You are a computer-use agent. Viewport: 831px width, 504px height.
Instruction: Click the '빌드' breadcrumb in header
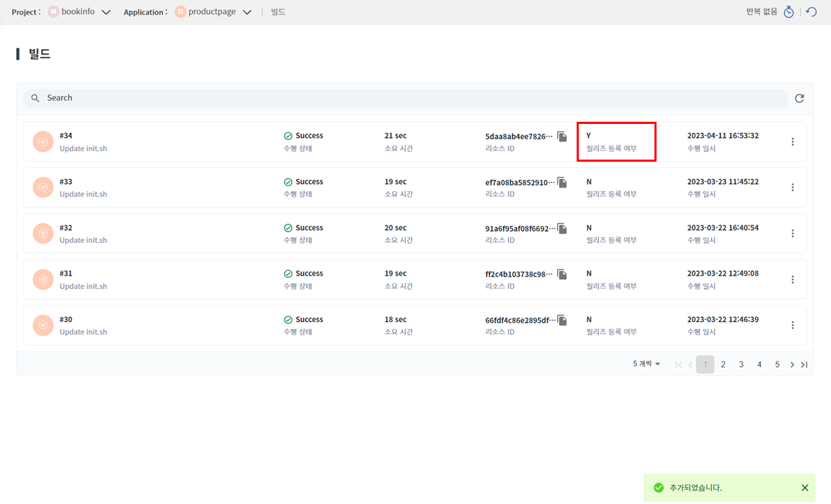(x=277, y=12)
